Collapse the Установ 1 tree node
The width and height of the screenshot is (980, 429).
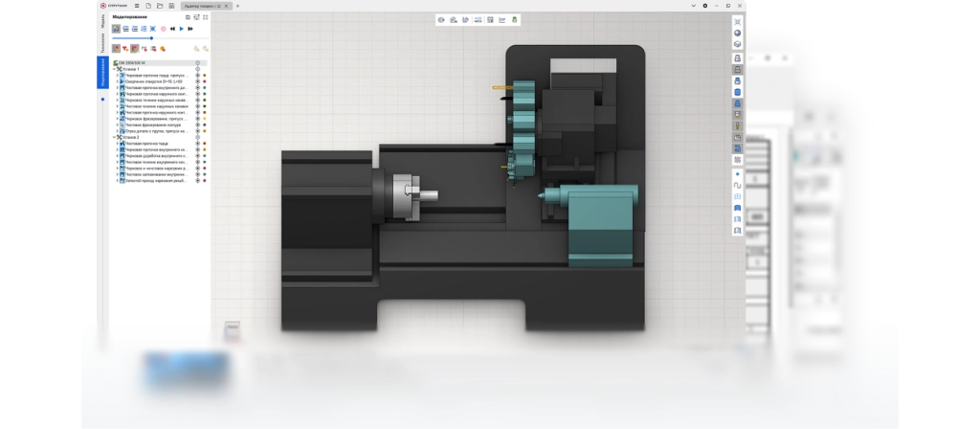pos(114,69)
